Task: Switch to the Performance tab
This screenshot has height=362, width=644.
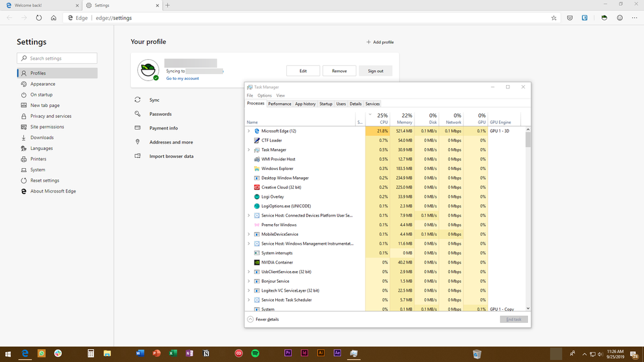Action: 279,104
